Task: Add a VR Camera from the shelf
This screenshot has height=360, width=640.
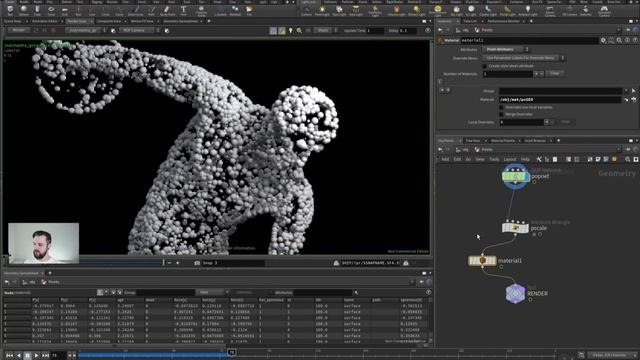Action: [x=569, y=11]
